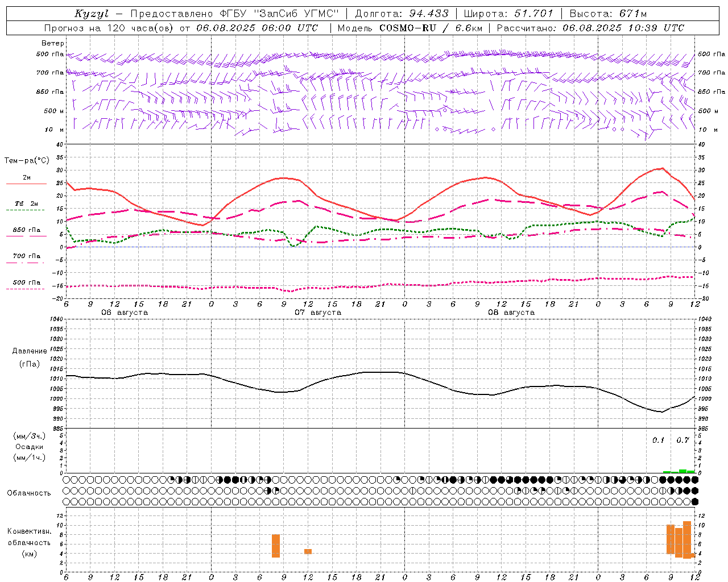Click the "Прогноз на 120 часа(ов)" forecast text
Image resolution: width=728 pixels, height=582 pixels.
point(110,28)
